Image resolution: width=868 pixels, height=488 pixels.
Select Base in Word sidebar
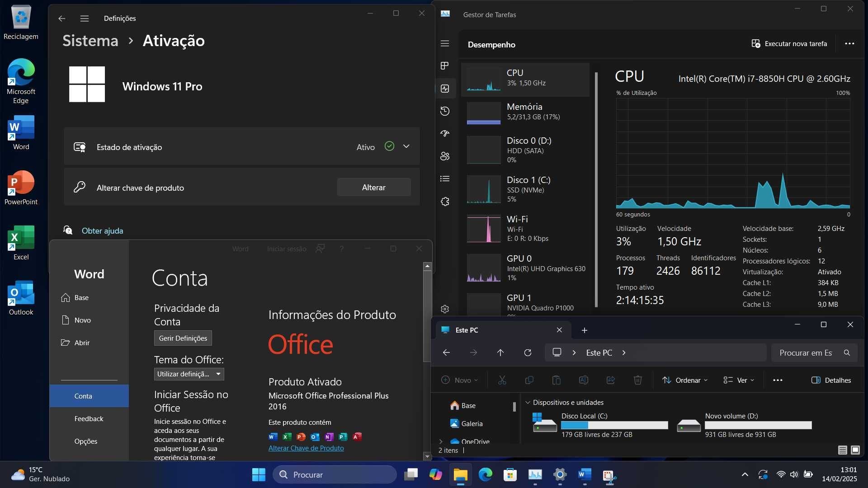click(89, 298)
